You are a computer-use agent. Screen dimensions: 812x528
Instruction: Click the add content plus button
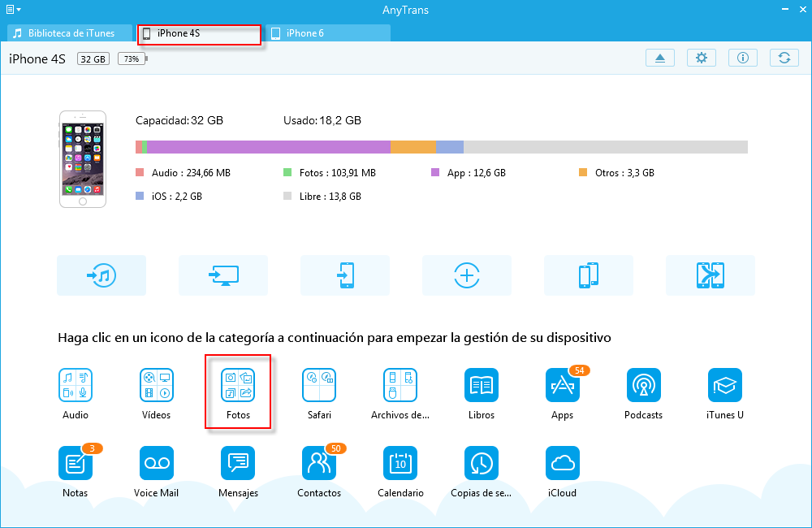coord(467,275)
